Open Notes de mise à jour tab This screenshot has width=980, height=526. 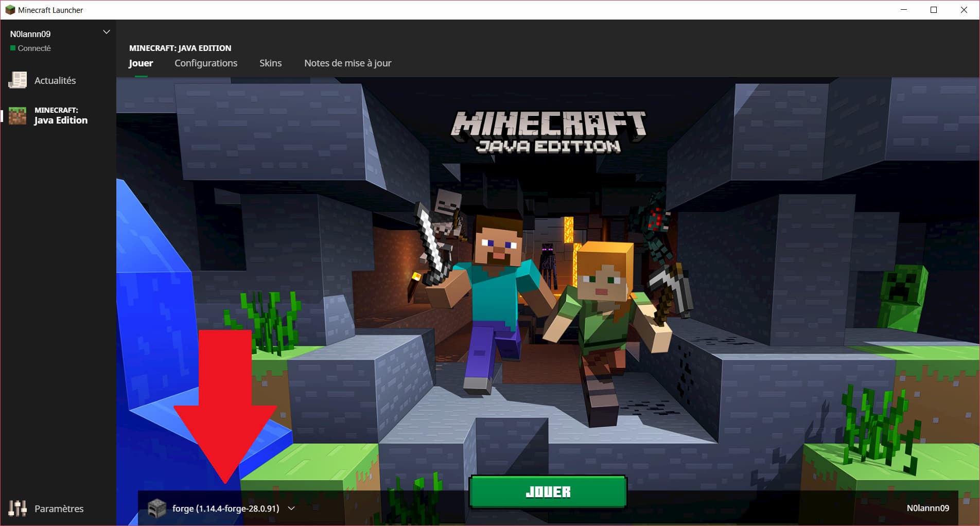[x=347, y=63]
